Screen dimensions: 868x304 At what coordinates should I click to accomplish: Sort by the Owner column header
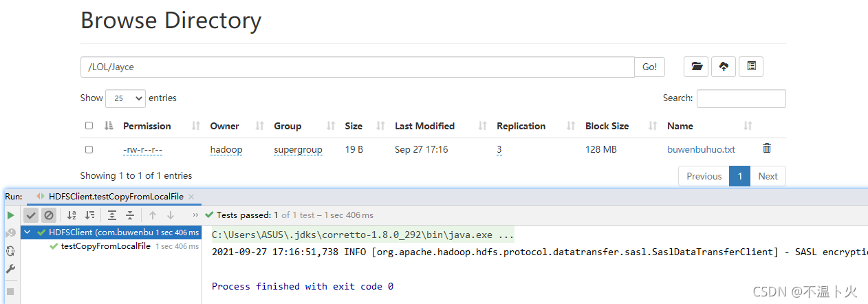(x=237, y=126)
